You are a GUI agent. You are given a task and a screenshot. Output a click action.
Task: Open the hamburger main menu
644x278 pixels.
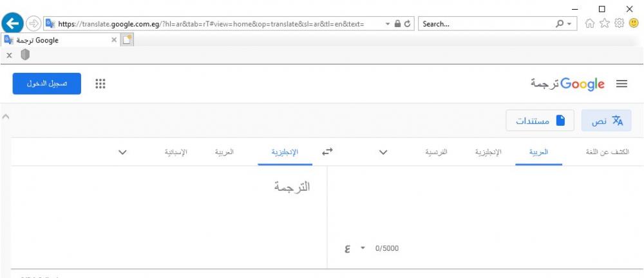623,84
